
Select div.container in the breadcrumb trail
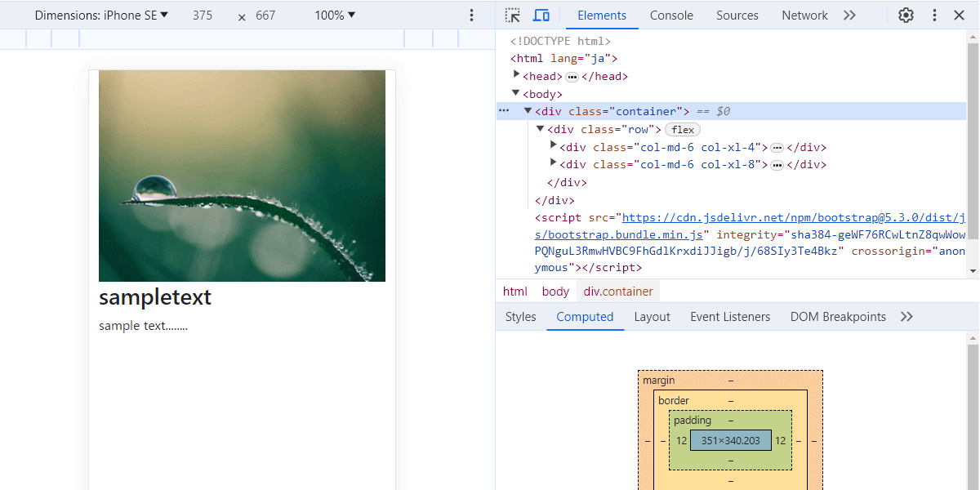(618, 292)
